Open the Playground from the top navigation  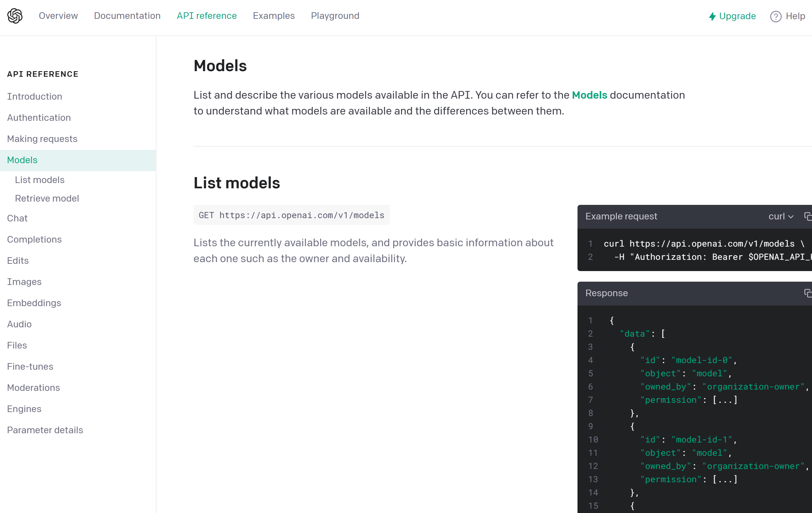pyautogui.click(x=335, y=16)
